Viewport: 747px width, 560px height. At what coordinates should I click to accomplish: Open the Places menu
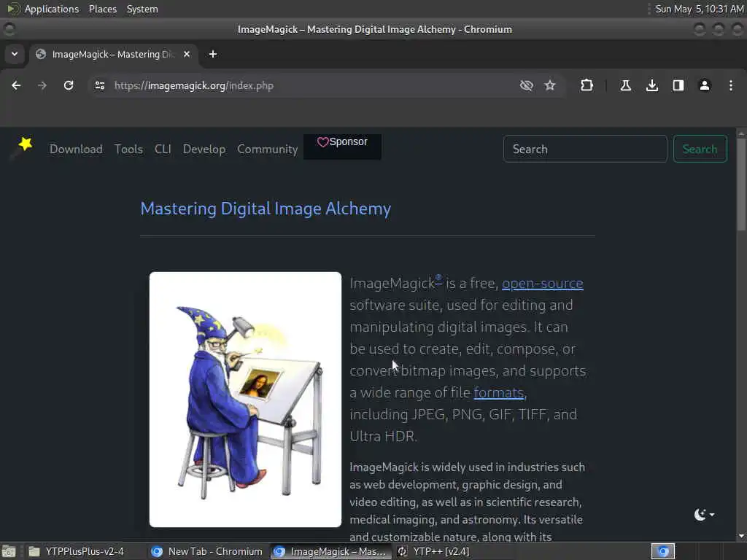(103, 9)
